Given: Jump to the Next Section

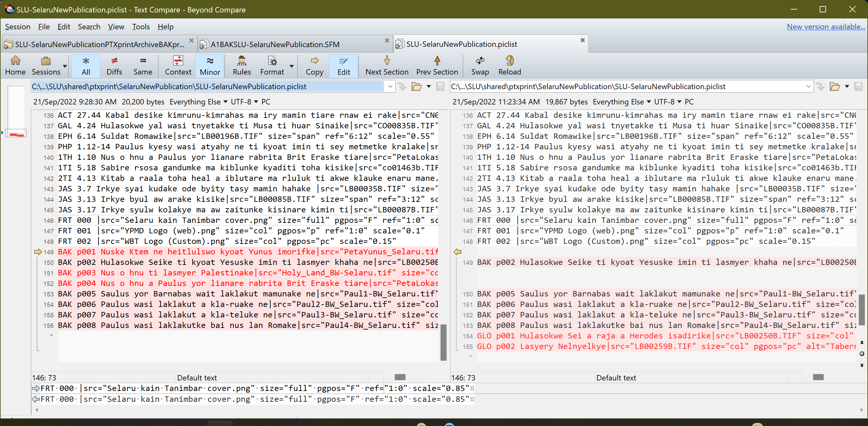Looking at the screenshot, I should pos(386,66).
